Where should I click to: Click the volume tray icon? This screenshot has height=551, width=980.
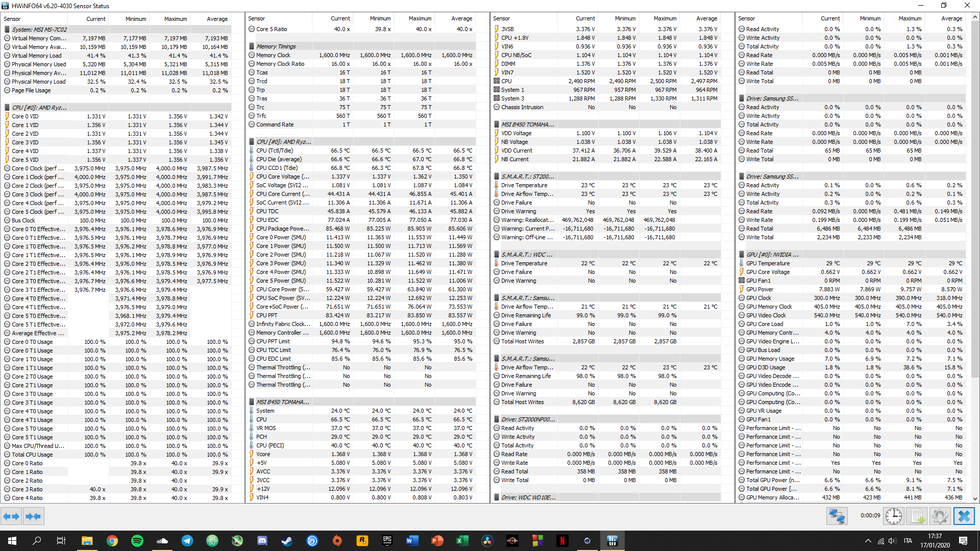pyautogui.click(x=892, y=541)
